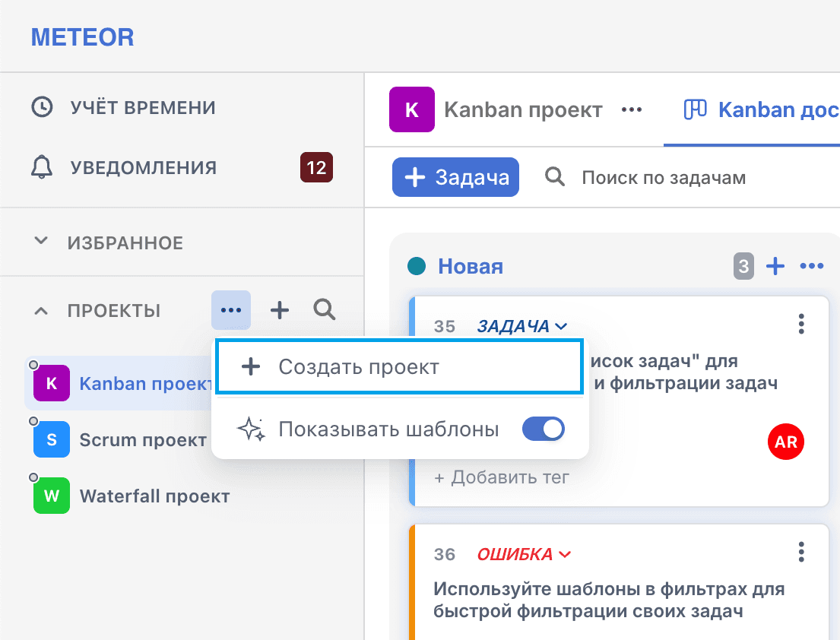Open Новая column three-dots menu
The height and width of the screenshot is (640, 840).
point(812,265)
